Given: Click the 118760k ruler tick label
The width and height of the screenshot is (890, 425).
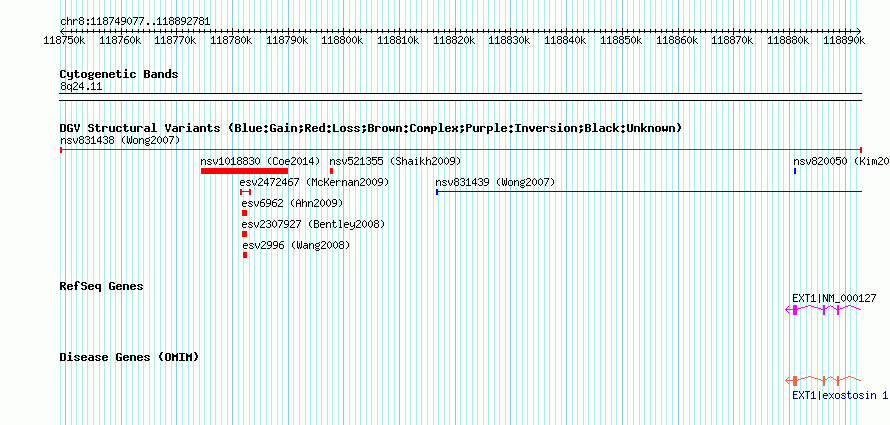Looking at the screenshot, I should 120,40.
